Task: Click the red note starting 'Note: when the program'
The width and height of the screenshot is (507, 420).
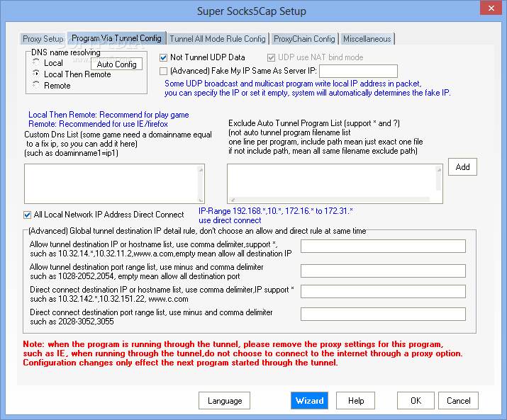Action: click(243, 353)
